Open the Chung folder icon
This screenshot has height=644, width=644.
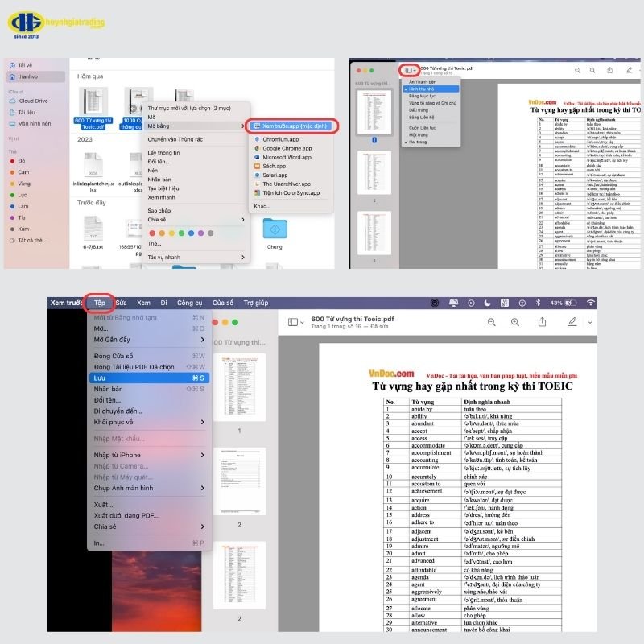275,230
